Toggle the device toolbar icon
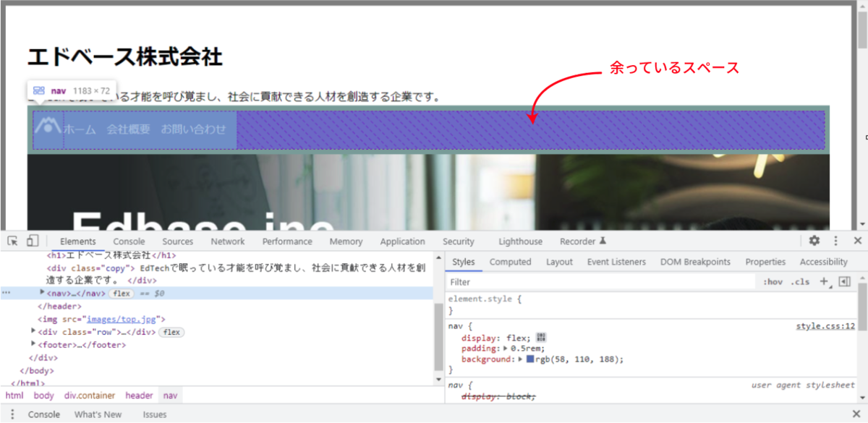The height and width of the screenshot is (423, 868). pos(33,242)
